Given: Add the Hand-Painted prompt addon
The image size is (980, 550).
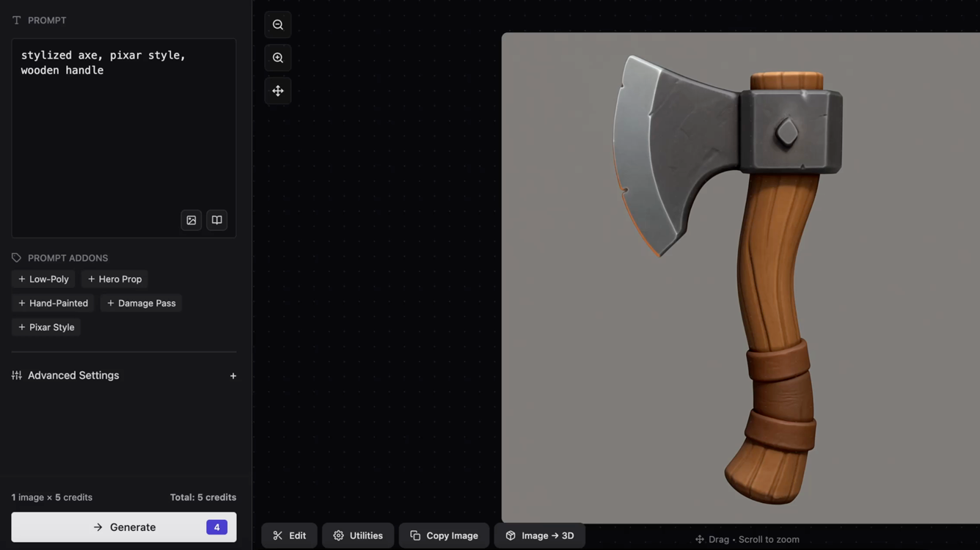Looking at the screenshot, I should click(x=53, y=304).
